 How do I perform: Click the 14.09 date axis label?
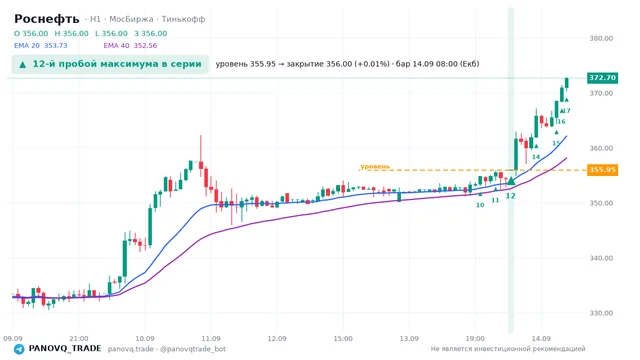click(541, 339)
